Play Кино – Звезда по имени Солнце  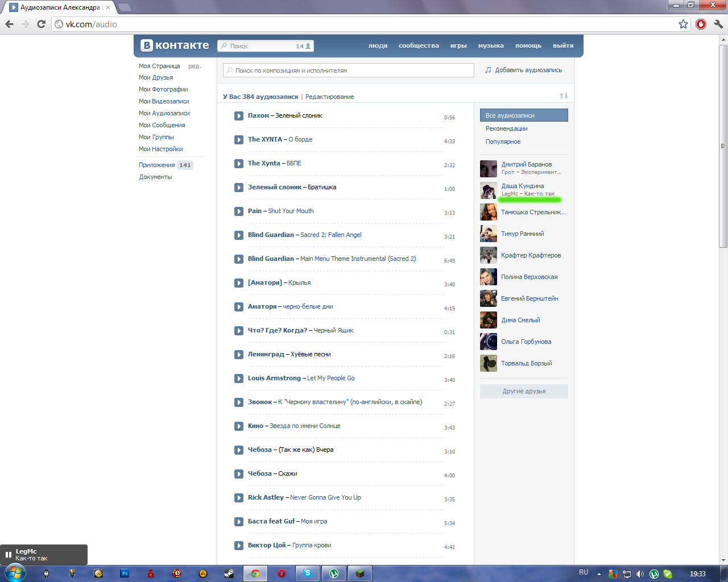point(239,426)
